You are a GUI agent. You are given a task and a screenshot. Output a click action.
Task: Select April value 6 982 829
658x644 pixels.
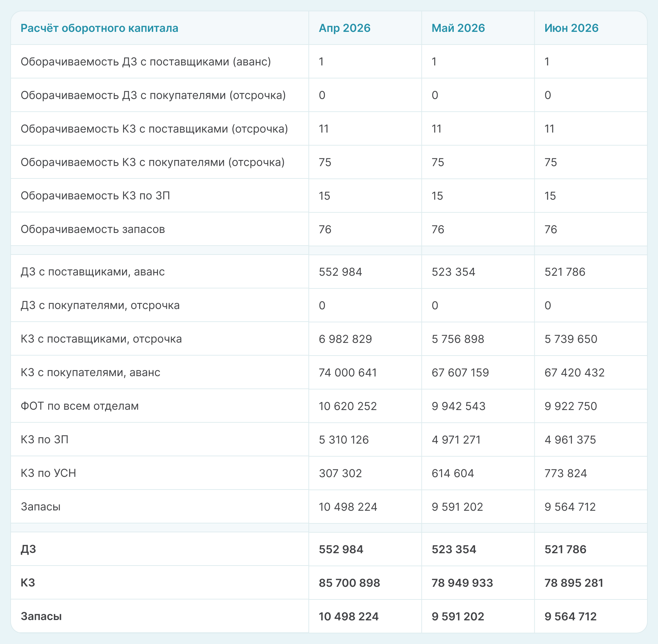pyautogui.click(x=345, y=339)
